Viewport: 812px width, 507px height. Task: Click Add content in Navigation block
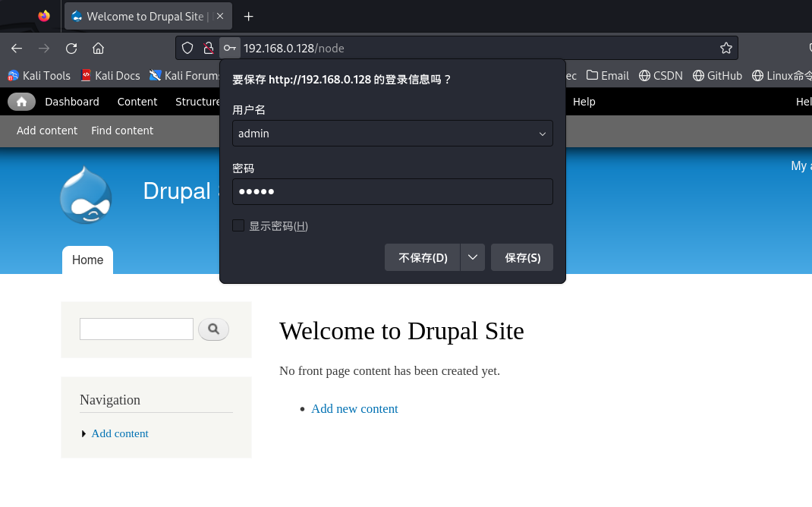pos(120,433)
